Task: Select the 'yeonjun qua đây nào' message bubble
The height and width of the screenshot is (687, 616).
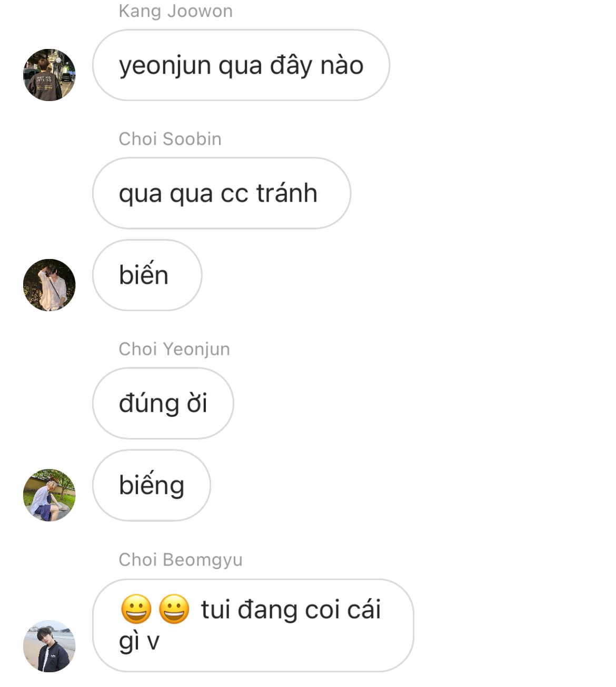Action: (x=241, y=65)
